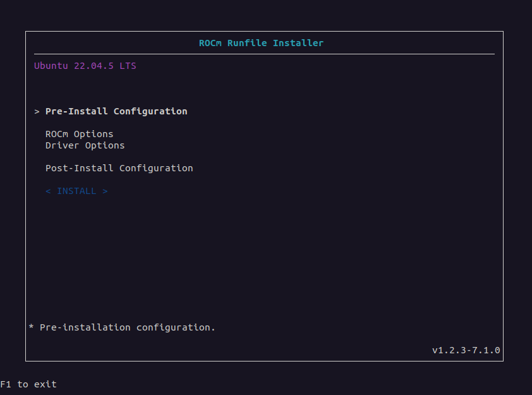
Task: Go to Post-Install Configuration
Action: point(119,168)
